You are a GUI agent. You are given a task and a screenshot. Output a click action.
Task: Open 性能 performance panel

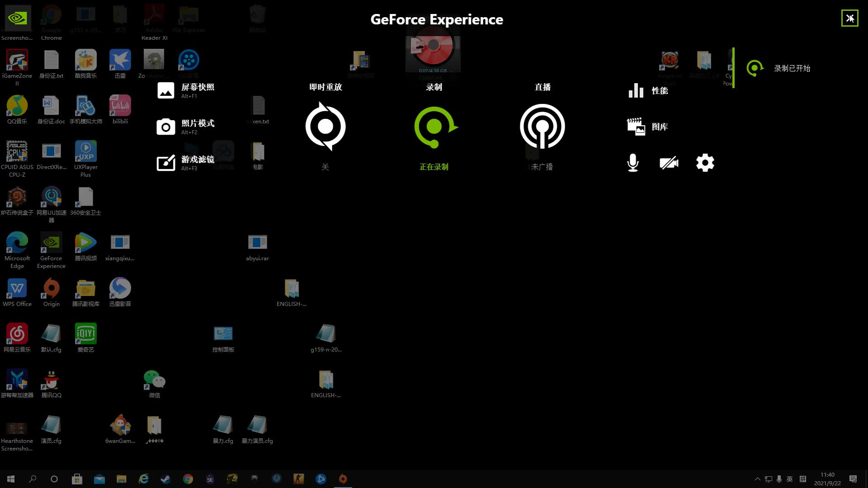pyautogui.click(x=648, y=90)
